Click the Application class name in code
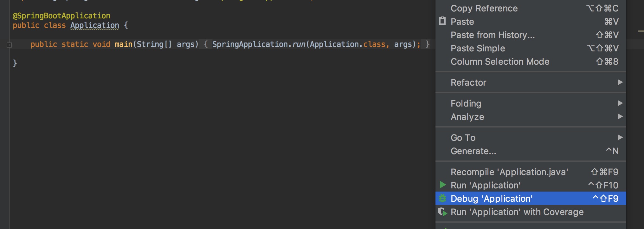The image size is (644, 229). (x=95, y=25)
